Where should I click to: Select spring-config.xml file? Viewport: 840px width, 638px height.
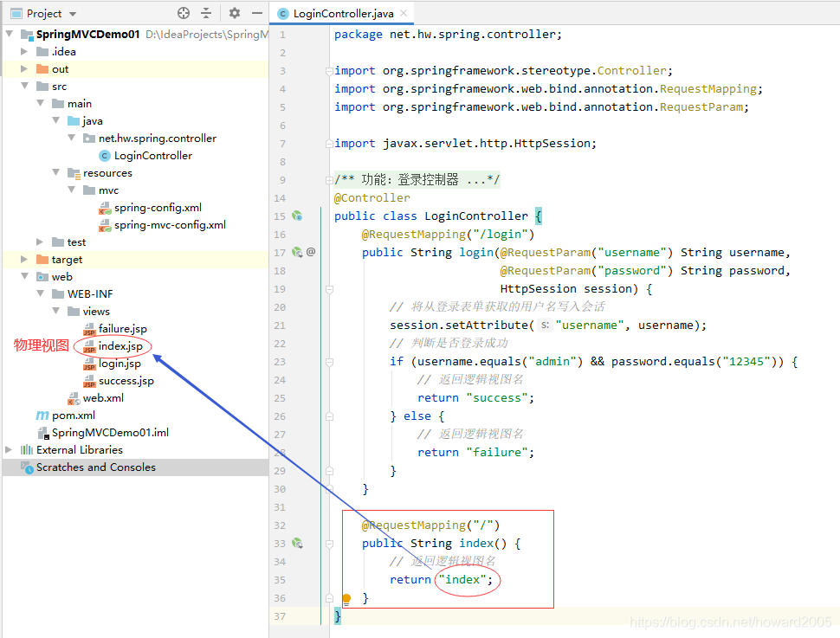[158, 207]
